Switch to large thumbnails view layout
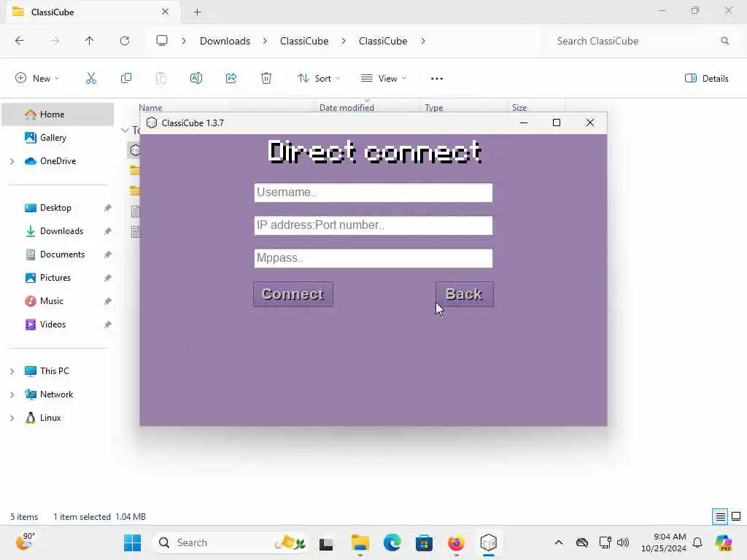The width and height of the screenshot is (747, 560). click(x=736, y=516)
